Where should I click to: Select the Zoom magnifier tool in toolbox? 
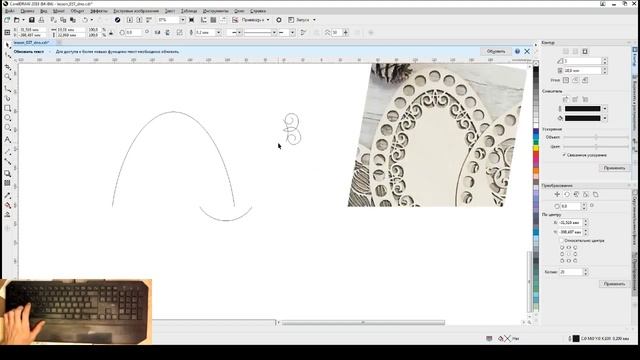coord(7,77)
